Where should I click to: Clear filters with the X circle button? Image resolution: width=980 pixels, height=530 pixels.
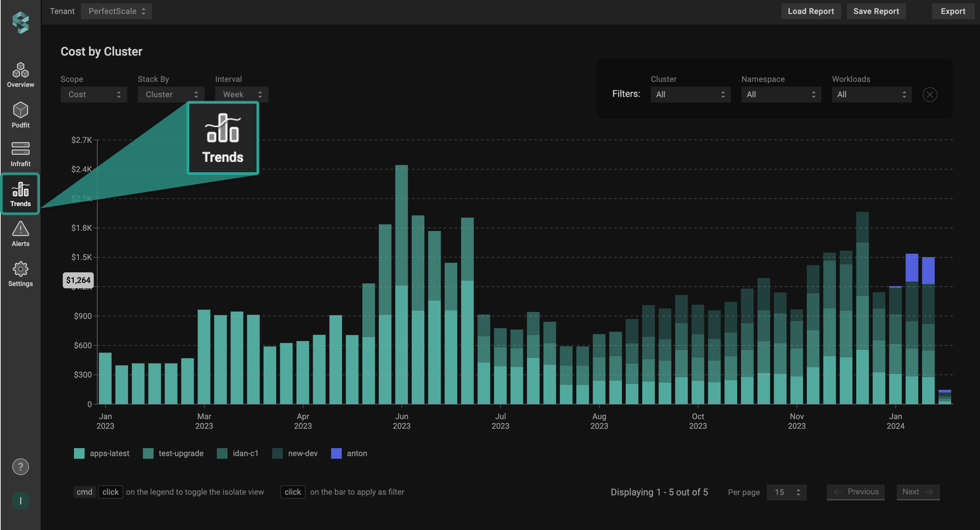(929, 94)
